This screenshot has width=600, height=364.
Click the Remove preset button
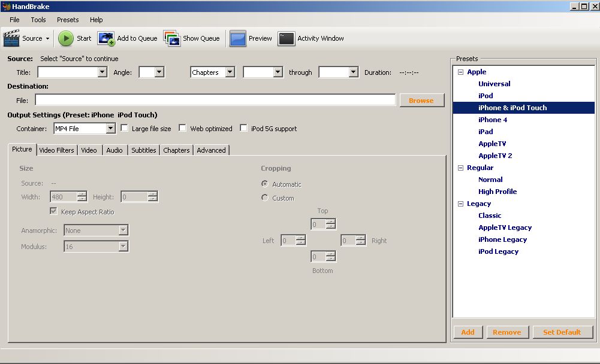[x=508, y=332]
